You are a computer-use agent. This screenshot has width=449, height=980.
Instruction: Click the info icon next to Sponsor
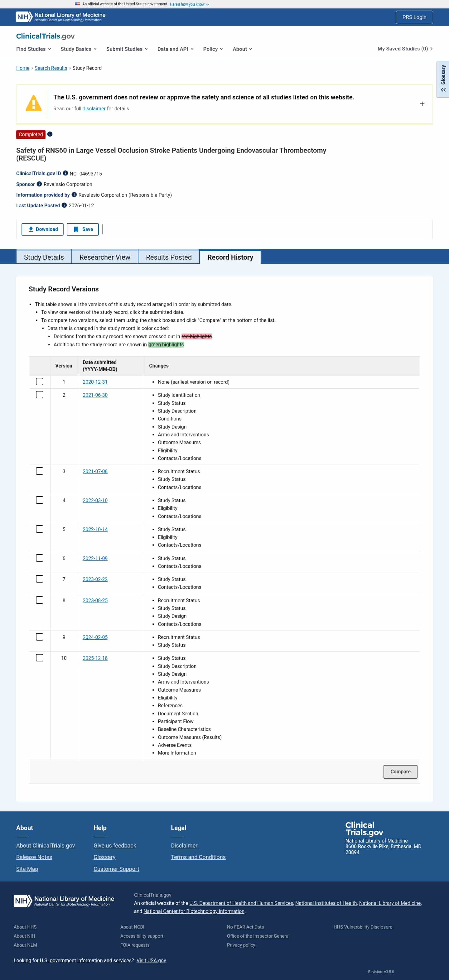(40, 184)
